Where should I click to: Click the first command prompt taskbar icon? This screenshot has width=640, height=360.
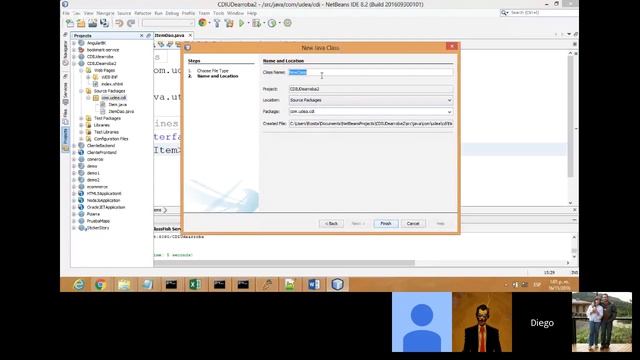click(x=171, y=284)
